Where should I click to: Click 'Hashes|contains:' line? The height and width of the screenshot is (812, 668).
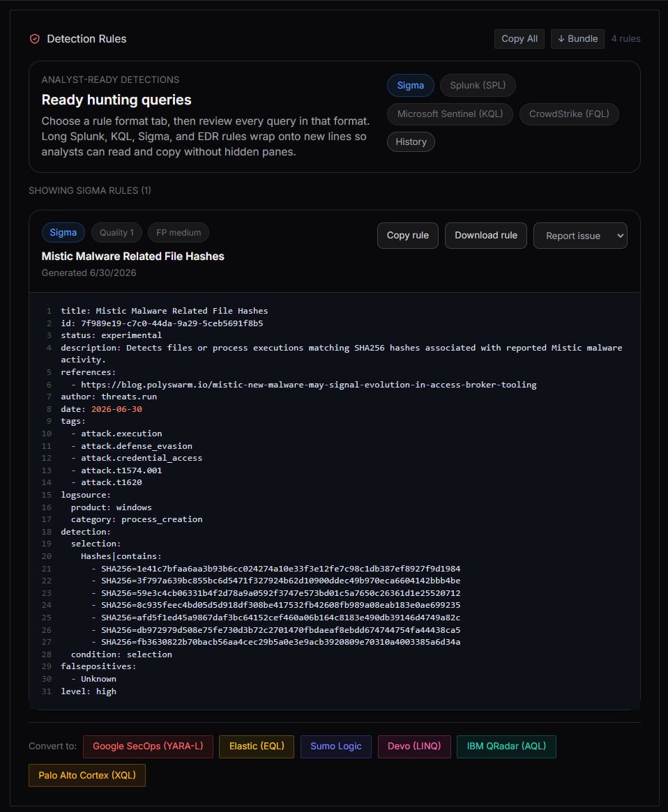pos(121,556)
